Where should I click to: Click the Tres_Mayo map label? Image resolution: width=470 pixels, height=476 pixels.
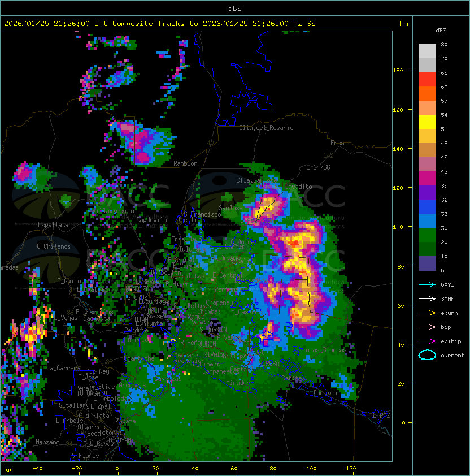(x=186, y=239)
